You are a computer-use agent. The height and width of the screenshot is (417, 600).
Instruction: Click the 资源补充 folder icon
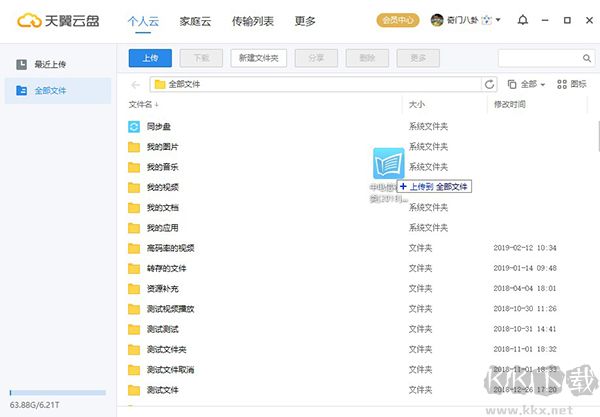134,289
